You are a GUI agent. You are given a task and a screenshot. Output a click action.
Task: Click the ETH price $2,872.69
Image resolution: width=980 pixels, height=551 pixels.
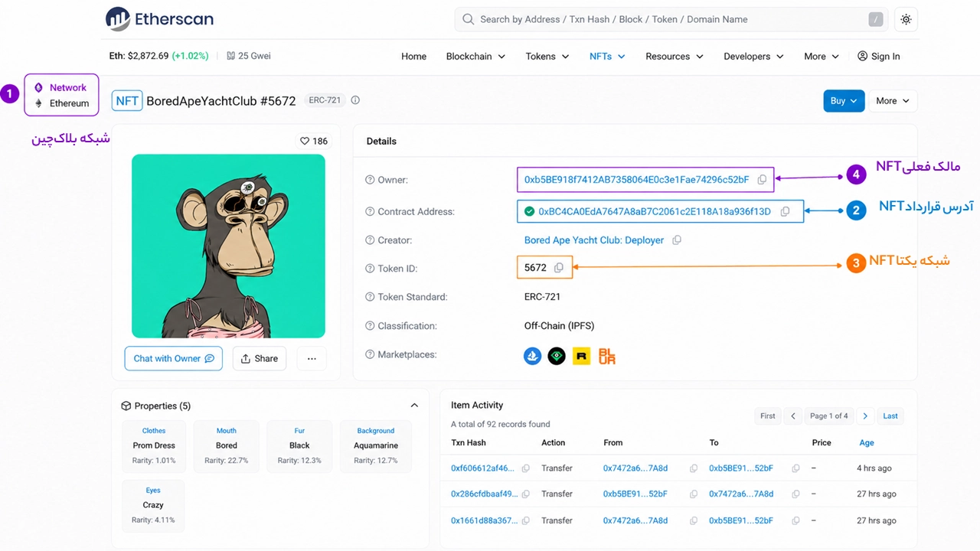click(x=148, y=56)
